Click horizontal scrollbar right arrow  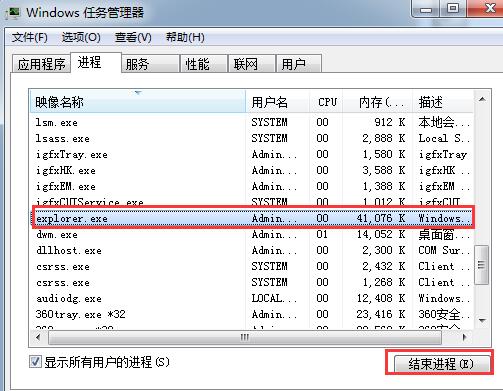[465, 337]
